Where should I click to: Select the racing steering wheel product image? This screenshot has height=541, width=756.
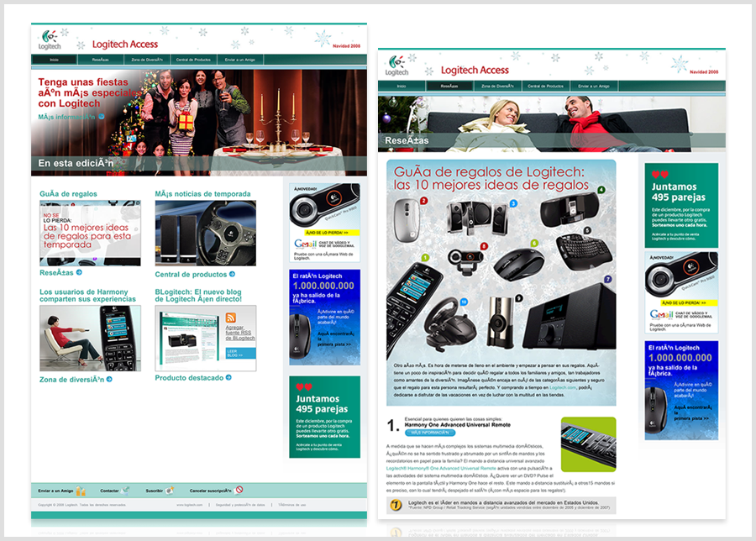(449, 324)
